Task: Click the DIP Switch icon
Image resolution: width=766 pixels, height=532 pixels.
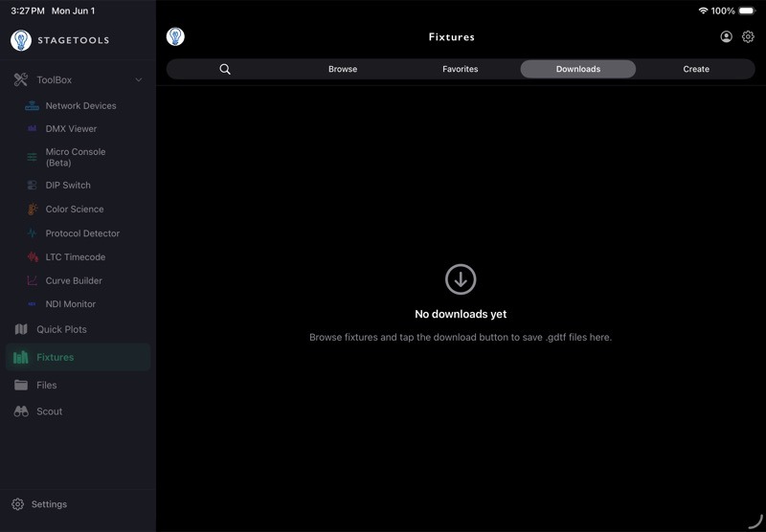Action: coord(32,185)
